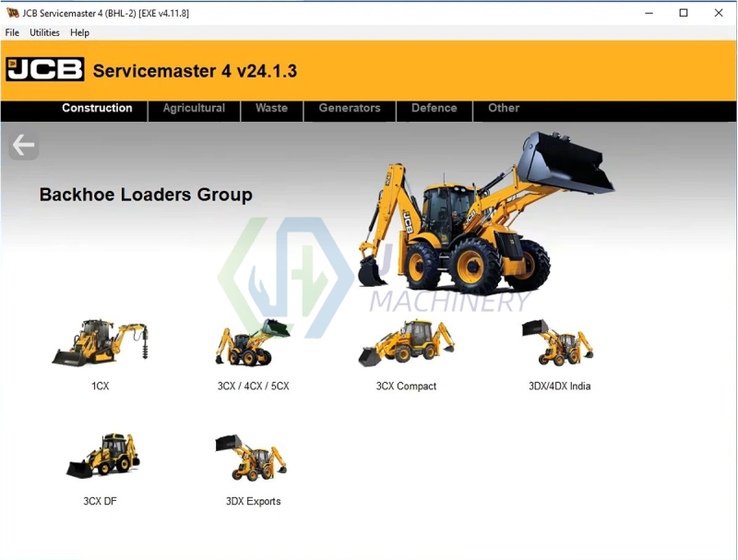Select the 3CX / 4CX / 5CX machine image
738x560 pixels.
coord(253,342)
